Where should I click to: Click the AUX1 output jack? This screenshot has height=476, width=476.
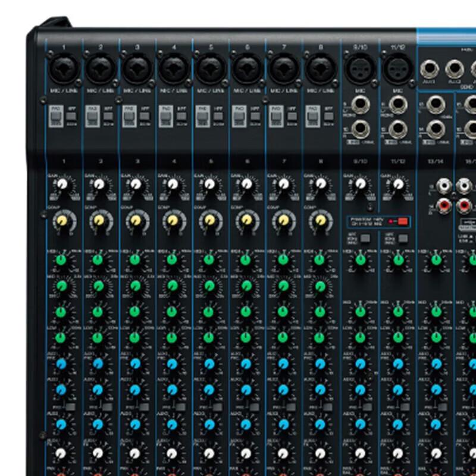tap(430, 68)
